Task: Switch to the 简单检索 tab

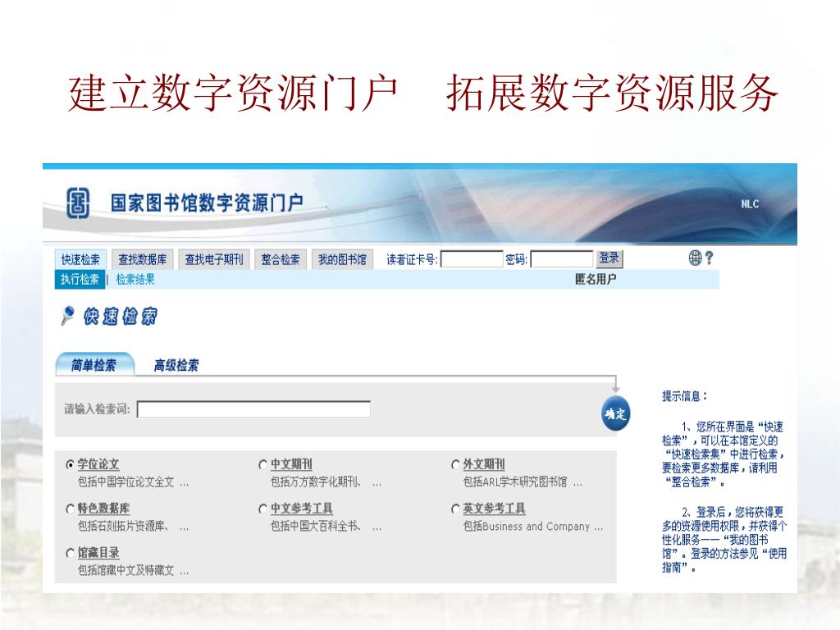Action: [x=94, y=365]
